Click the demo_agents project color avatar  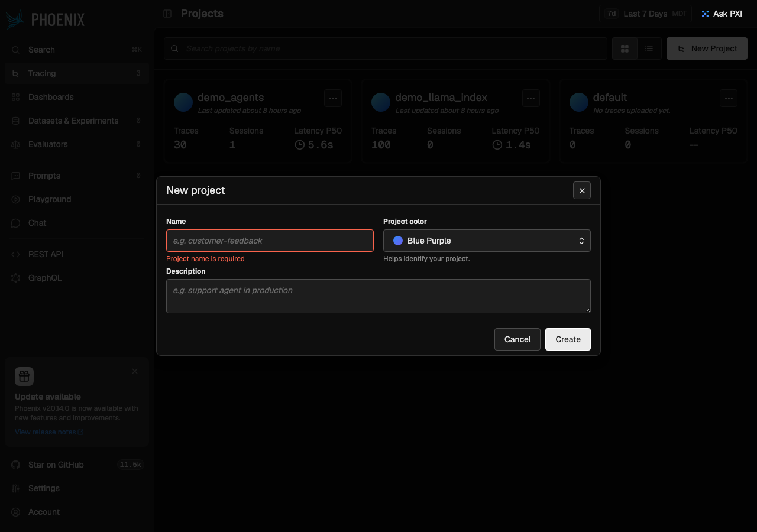pyautogui.click(x=183, y=102)
